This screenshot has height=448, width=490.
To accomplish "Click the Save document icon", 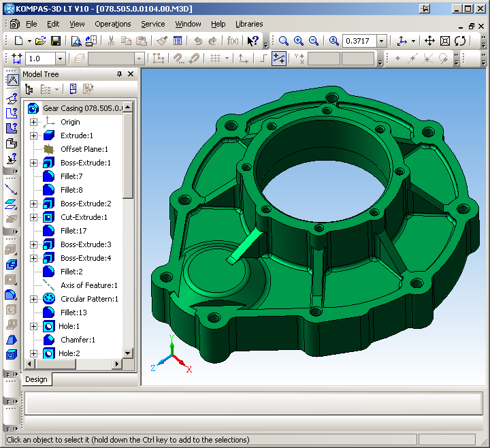I will [x=56, y=41].
